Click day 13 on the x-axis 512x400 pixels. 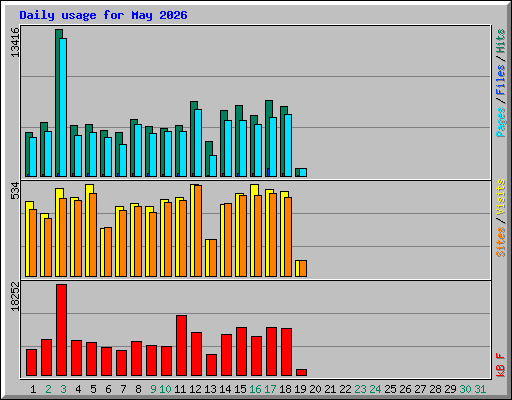tap(210, 389)
